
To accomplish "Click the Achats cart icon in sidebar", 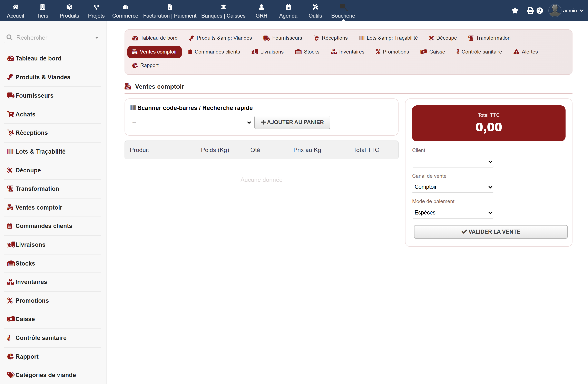I will tap(11, 114).
